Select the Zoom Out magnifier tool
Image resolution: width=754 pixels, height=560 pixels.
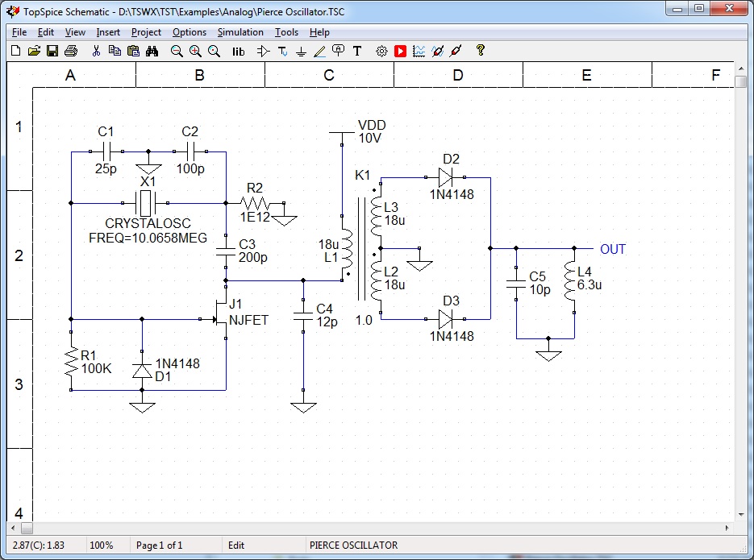(x=176, y=51)
